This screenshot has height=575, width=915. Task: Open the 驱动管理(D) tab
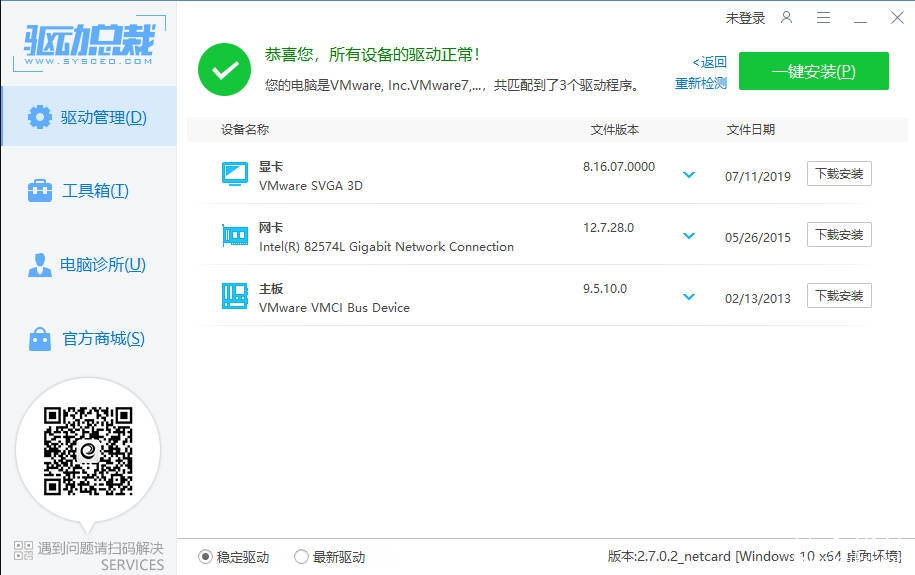pos(89,116)
